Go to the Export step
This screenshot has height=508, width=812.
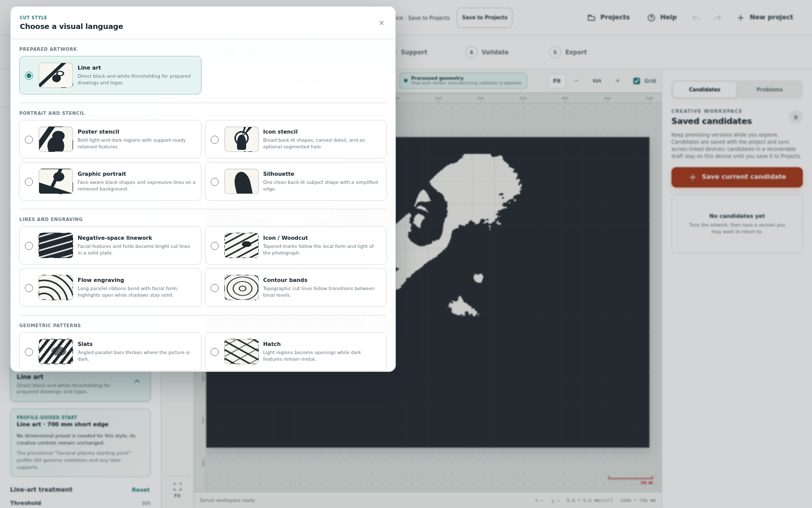pyautogui.click(x=568, y=52)
